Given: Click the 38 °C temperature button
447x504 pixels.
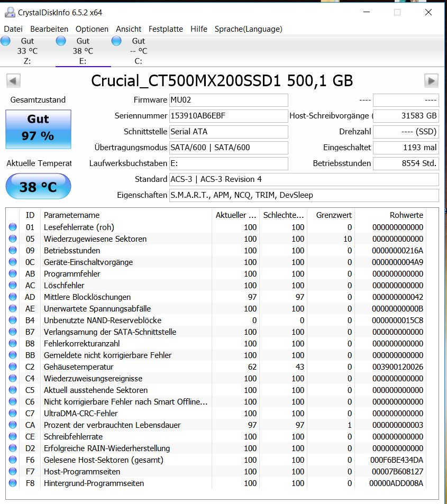Looking at the screenshot, I should (38, 187).
